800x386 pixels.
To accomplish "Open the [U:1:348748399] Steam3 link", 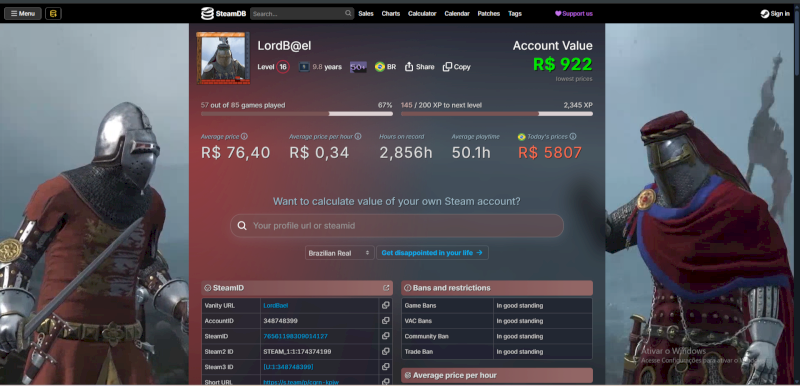I will pyautogui.click(x=288, y=367).
